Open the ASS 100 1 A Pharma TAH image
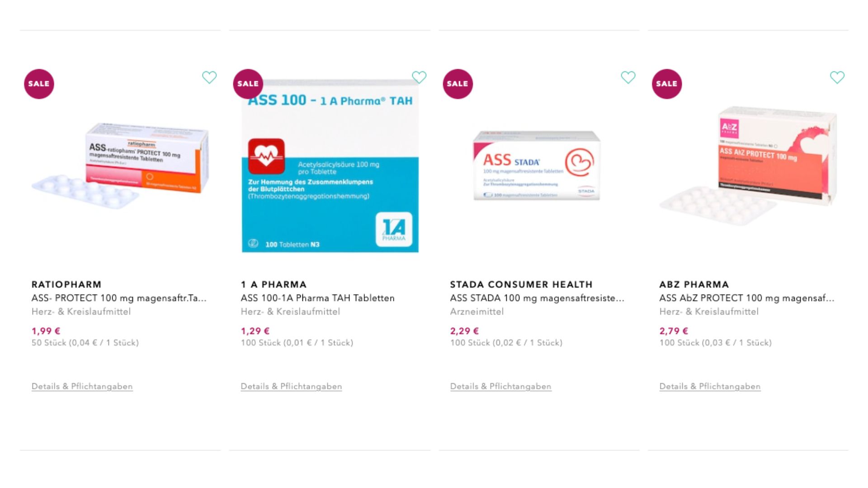Viewport: 868px width, 488px height. pos(330,172)
